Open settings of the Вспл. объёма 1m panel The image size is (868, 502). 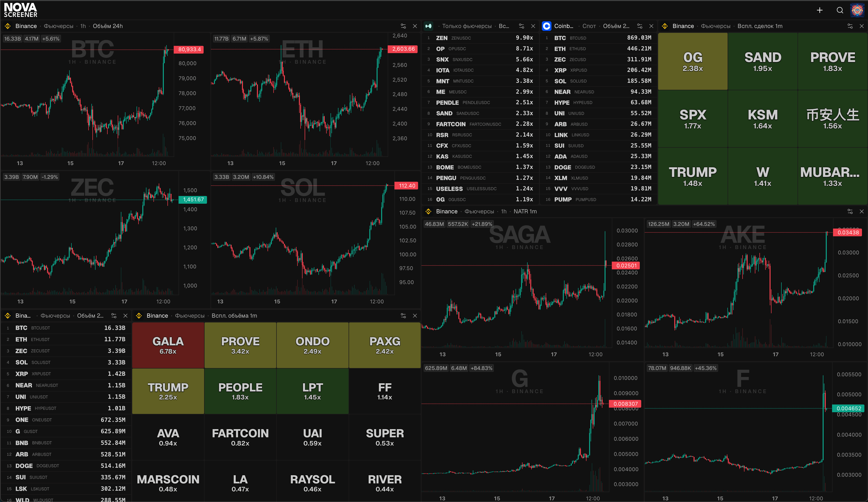403,316
